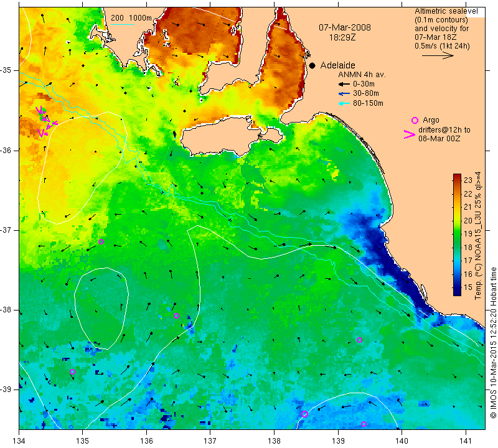Click the vertical 'Temp. (°C) NOAA15_L3U' colorbar title
This screenshot has height=448, width=498.
click(x=478, y=236)
